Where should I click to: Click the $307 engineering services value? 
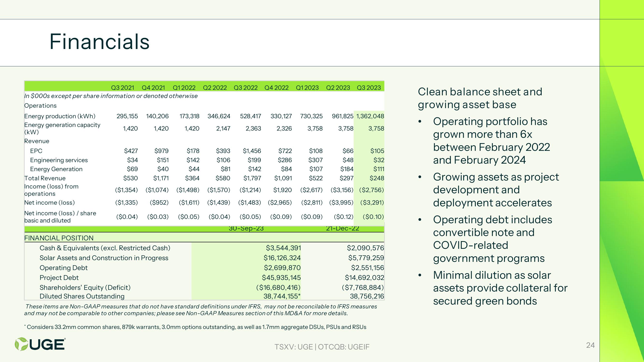(315, 160)
